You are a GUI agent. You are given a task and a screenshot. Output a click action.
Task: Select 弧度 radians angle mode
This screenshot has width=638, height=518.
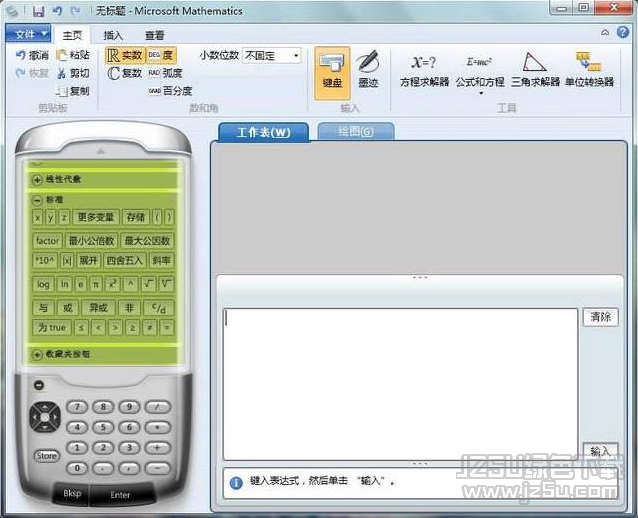(165, 73)
